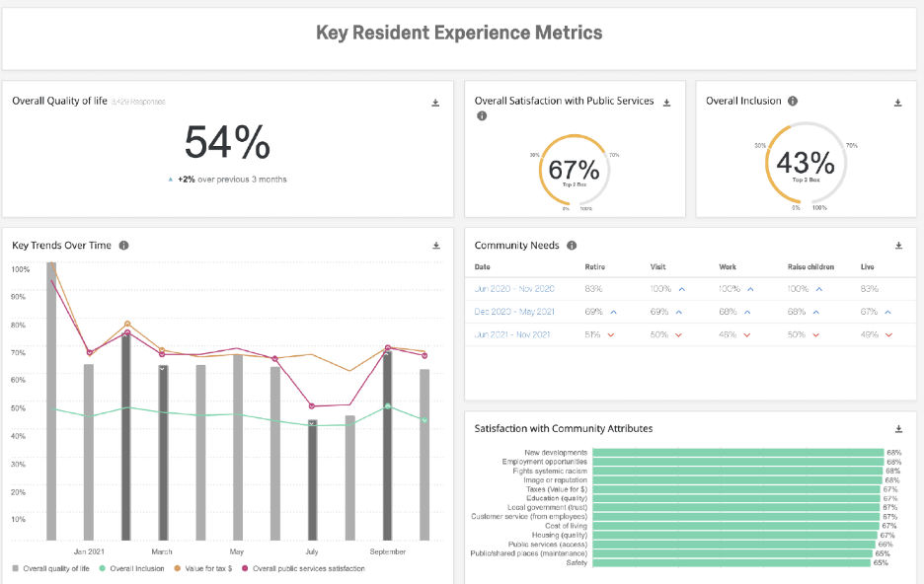This screenshot has width=924, height=584.
Task: Download the Key Trends Over Time chart
Action: 435,246
